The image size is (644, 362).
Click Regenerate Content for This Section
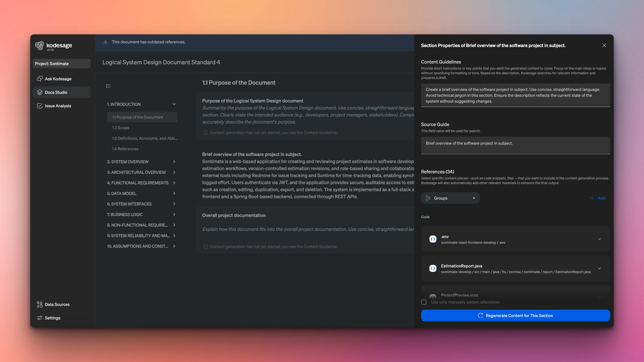[515, 315]
